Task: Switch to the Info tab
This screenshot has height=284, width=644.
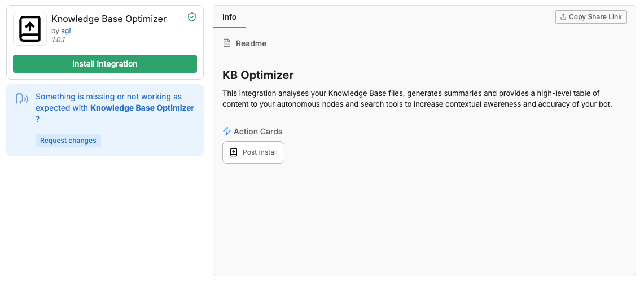Action: coord(229,17)
